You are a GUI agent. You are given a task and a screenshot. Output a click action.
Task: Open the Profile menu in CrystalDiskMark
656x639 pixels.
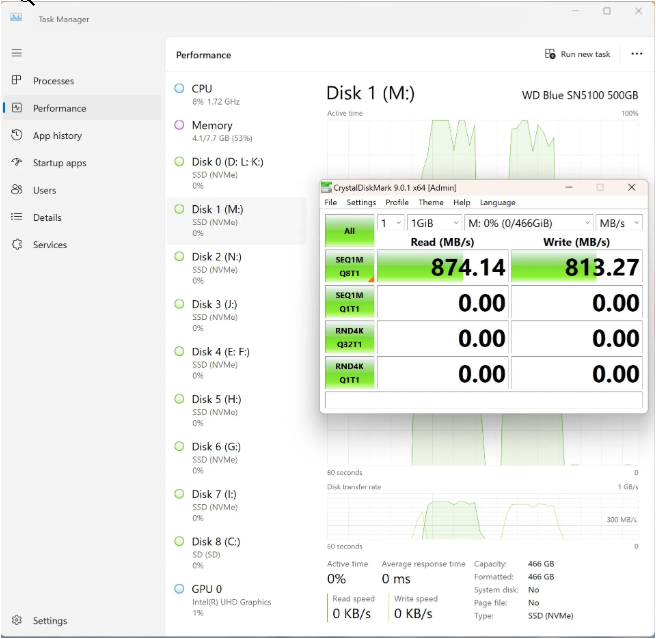pos(397,202)
